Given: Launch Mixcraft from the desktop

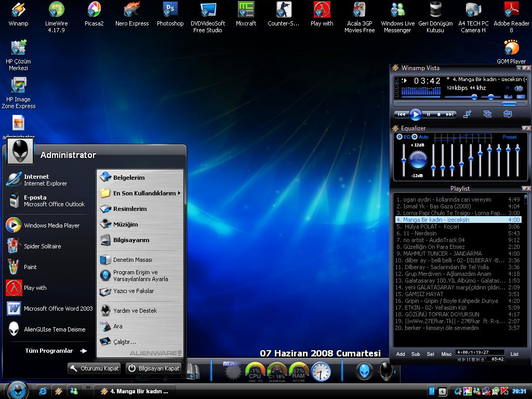Looking at the screenshot, I should 246,15.
